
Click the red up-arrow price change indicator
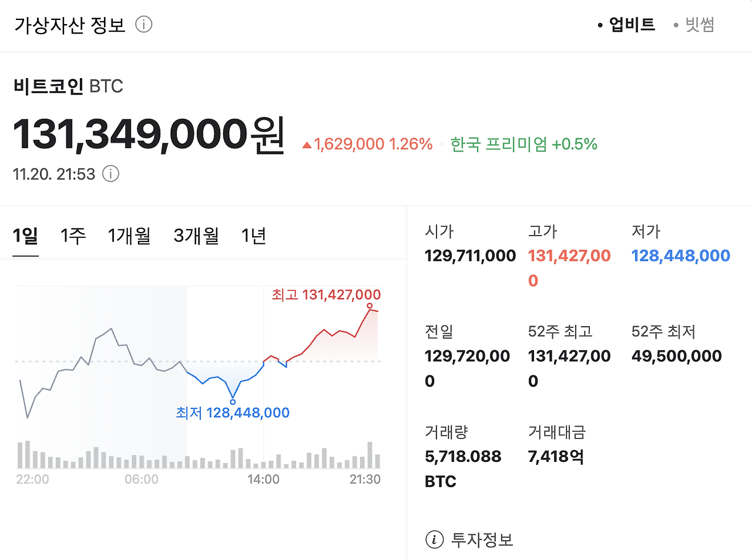306,143
